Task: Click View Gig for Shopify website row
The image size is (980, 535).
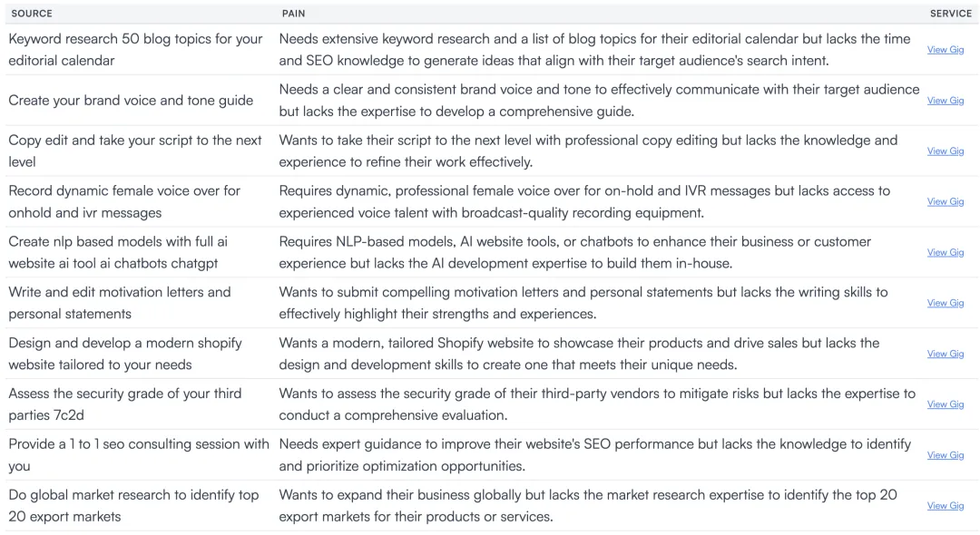Action: pyautogui.click(x=945, y=354)
